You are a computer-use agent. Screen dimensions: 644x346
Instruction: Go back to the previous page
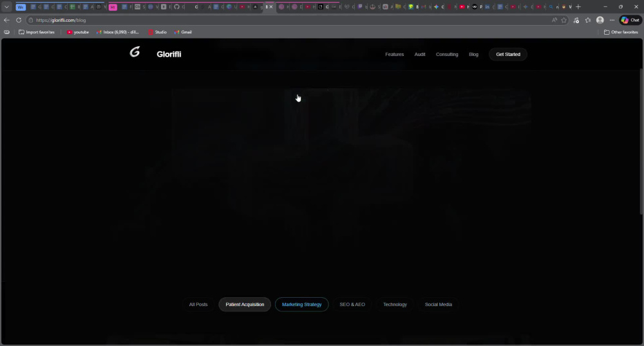tap(6, 20)
